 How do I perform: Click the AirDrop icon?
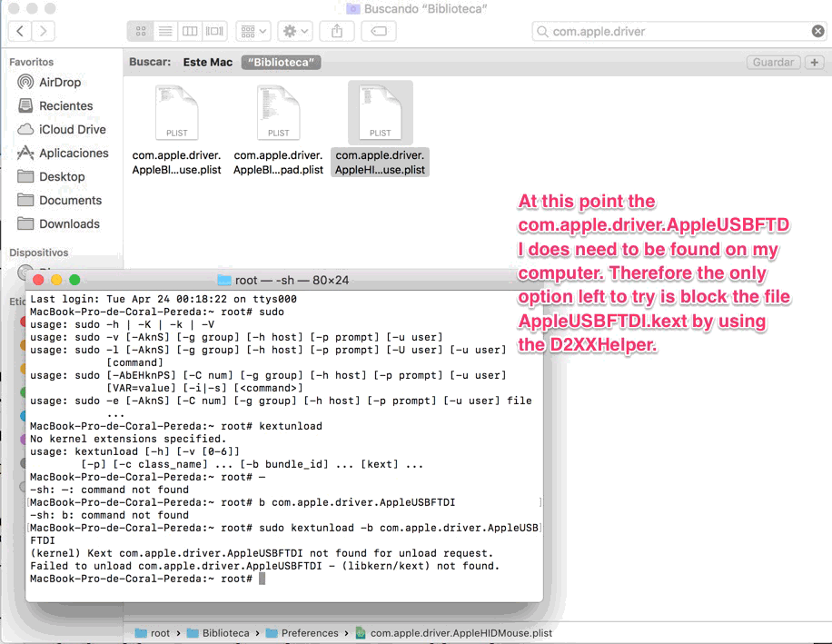click(x=25, y=82)
